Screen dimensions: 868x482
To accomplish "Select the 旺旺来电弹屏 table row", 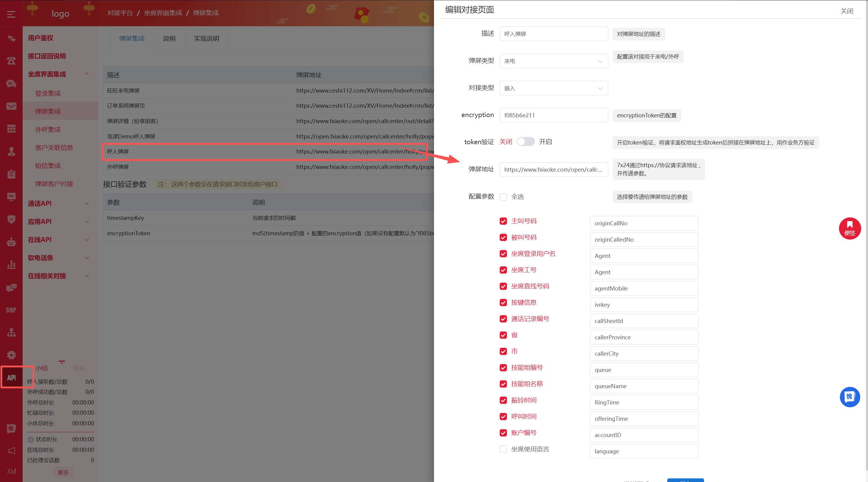I will 269,91.
